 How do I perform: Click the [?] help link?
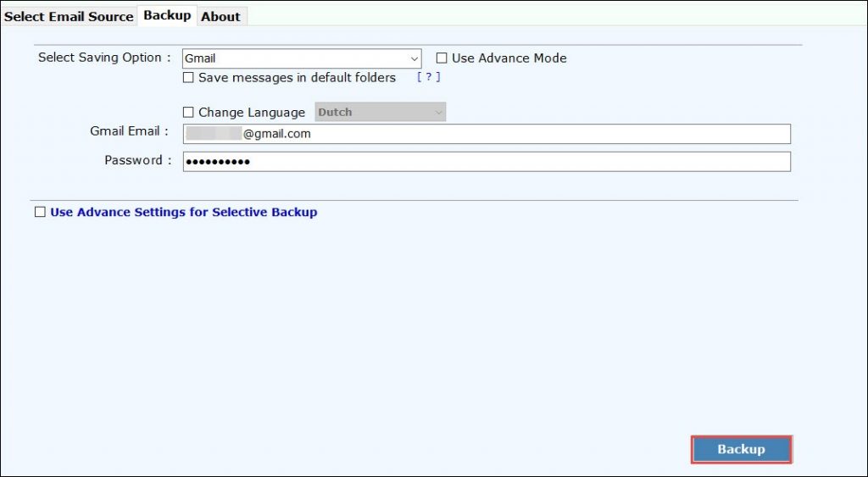click(x=428, y=77)
